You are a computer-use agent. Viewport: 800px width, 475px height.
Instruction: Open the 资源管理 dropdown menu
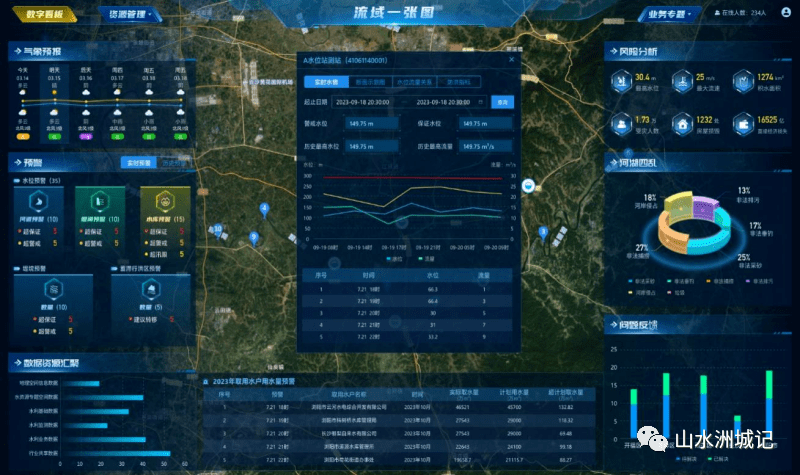pyautogui.click(x=131, y=14)
